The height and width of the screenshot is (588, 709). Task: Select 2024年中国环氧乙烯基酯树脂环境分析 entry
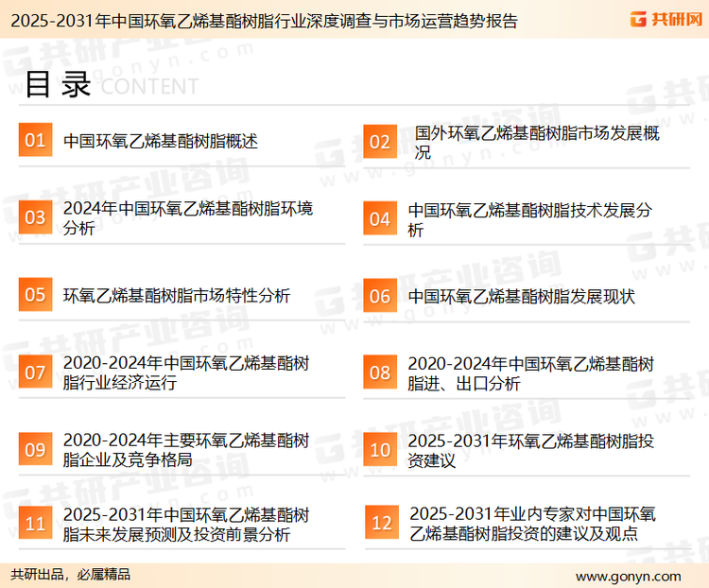[x=188, y=218]
